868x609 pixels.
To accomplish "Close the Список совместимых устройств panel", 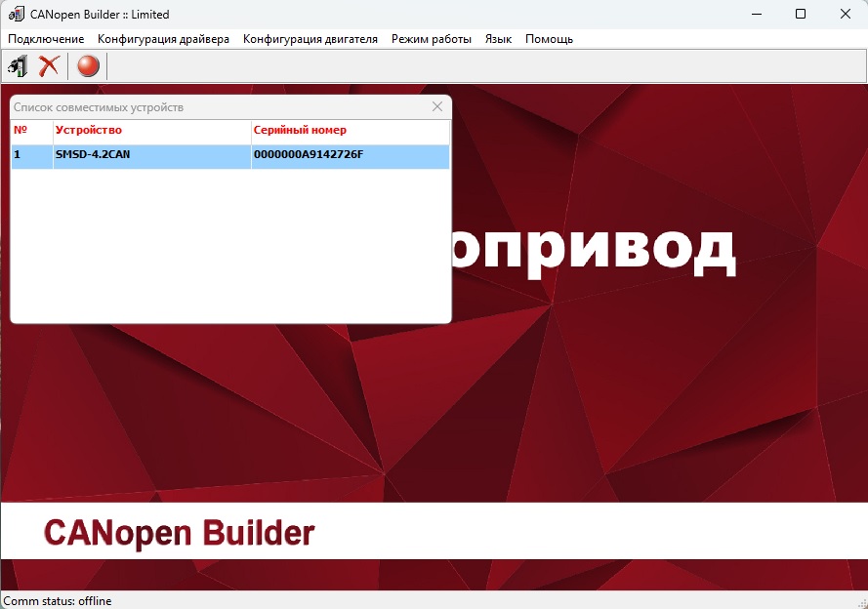I will coord(437,106).
